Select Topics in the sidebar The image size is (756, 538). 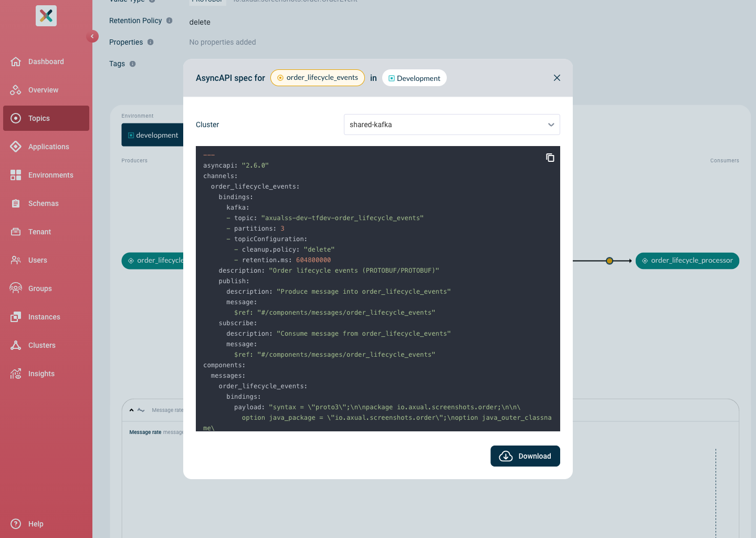(46, 118)
